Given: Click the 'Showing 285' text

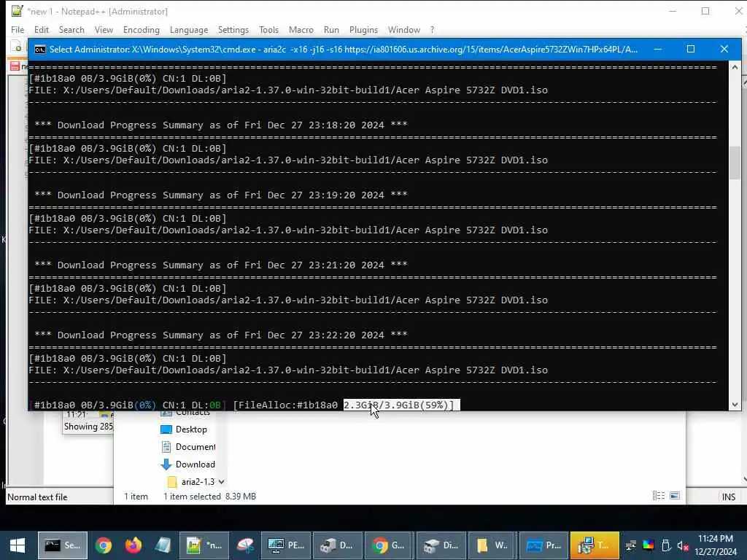Looking at the screenshot, I should tap(88, 426).
